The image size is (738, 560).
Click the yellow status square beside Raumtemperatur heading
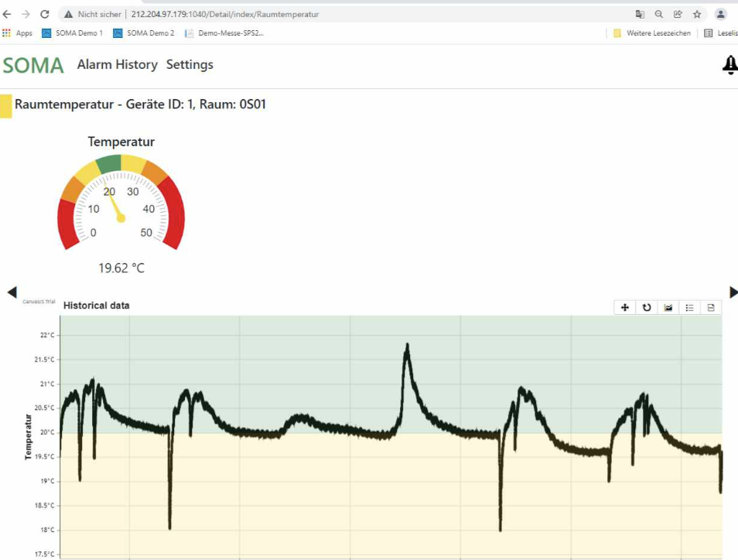tap(5, 106)
